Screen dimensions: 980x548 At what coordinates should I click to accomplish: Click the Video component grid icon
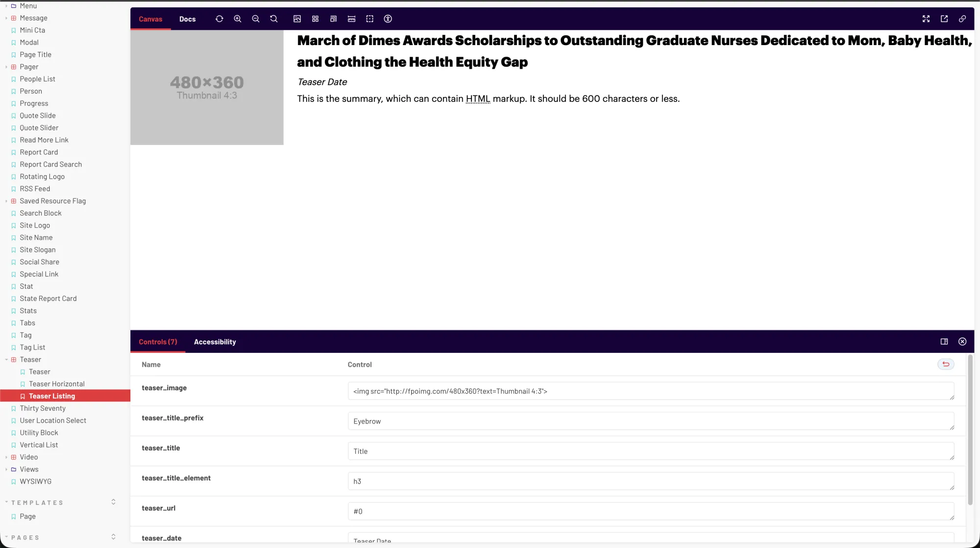click(14, 457)
